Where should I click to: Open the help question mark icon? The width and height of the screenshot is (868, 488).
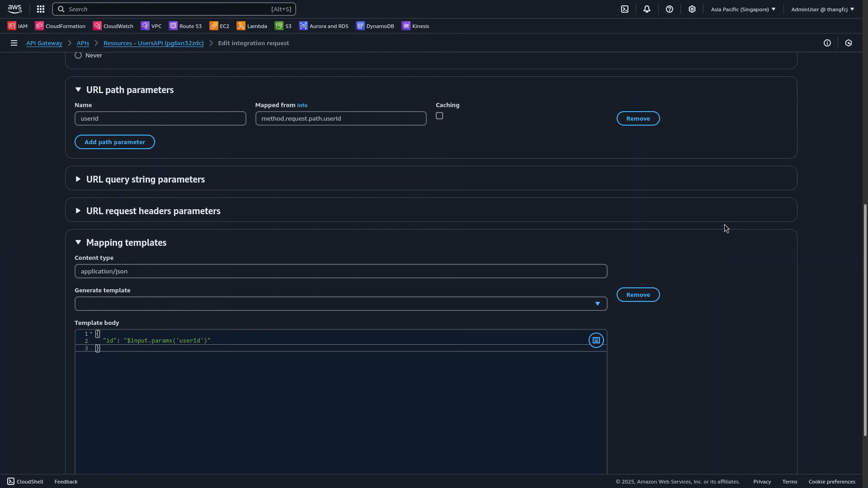[x=670, y=9]
